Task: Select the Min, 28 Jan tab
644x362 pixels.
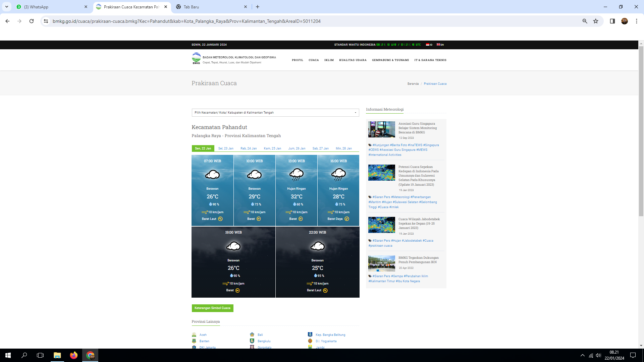Action: pos(344,148)
